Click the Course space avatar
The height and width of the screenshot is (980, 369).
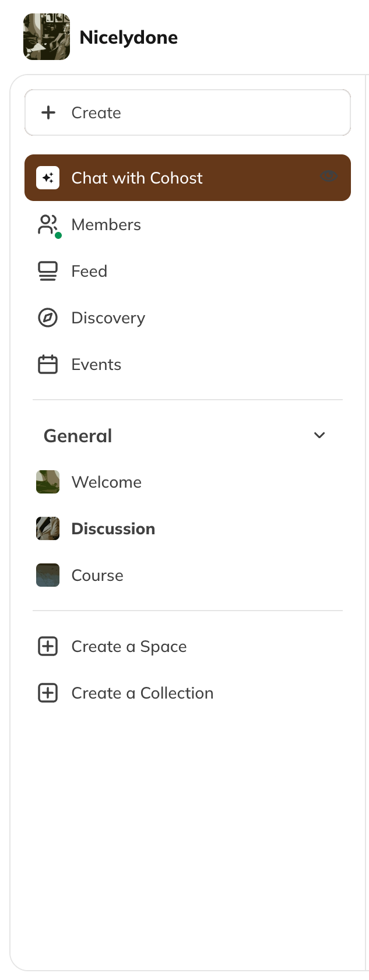click(x=47, y=575)
